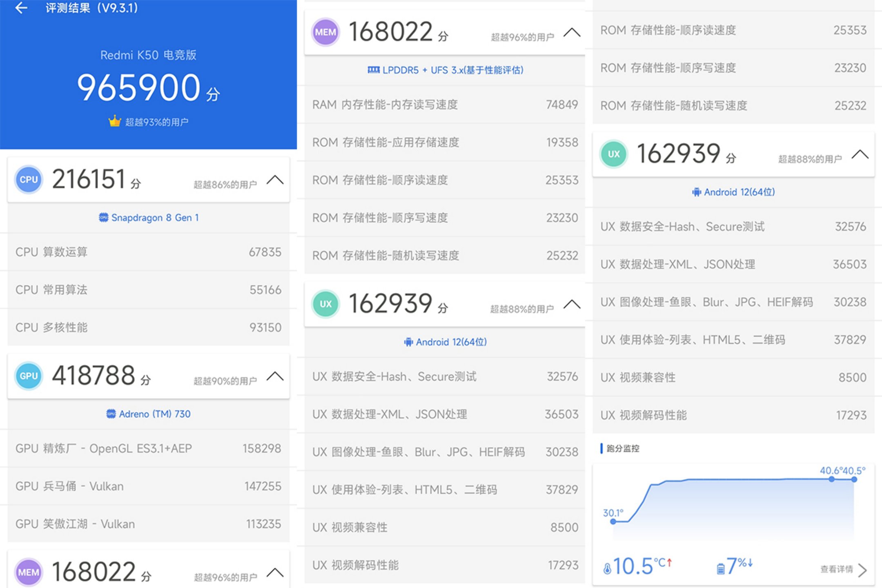Image resolution: width=882 pixels, height=588 pixels.
Task: Select the 40.6° point on the temperature chart
Action: click(x=831, y=479)
